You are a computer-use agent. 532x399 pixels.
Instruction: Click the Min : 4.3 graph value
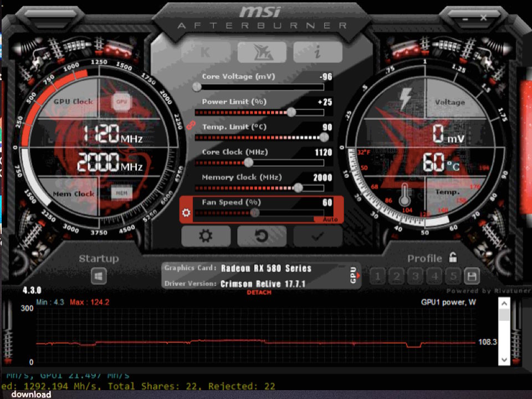(x=50, y=302)
